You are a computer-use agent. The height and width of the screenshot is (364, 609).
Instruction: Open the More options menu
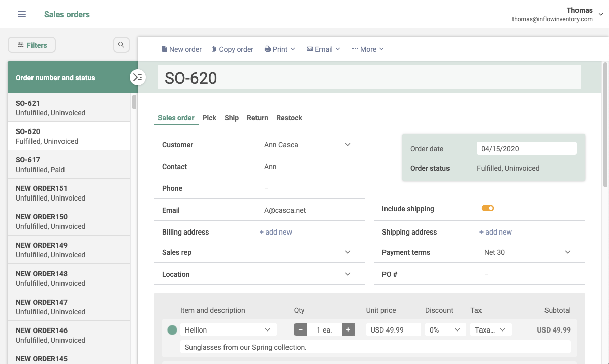tap(368, 49)
